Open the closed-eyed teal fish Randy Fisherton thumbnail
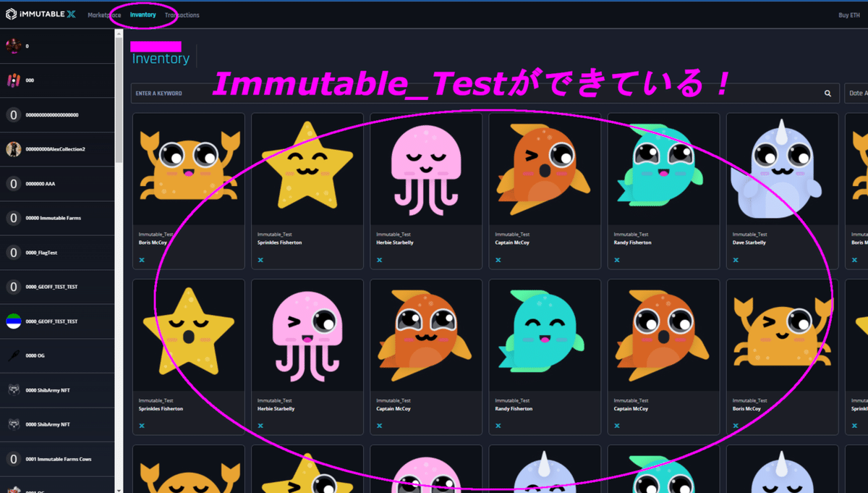The image size is (868, 493). [545, 335]
